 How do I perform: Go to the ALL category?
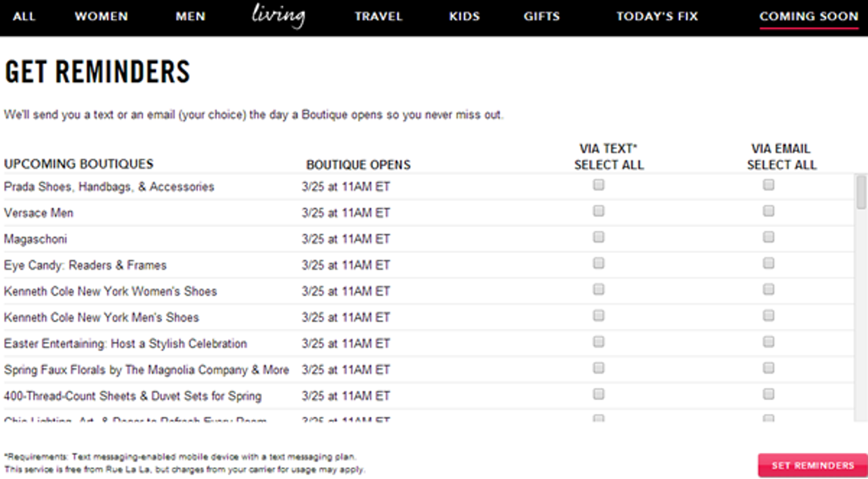pyautogui.click(x=24, y=16)
